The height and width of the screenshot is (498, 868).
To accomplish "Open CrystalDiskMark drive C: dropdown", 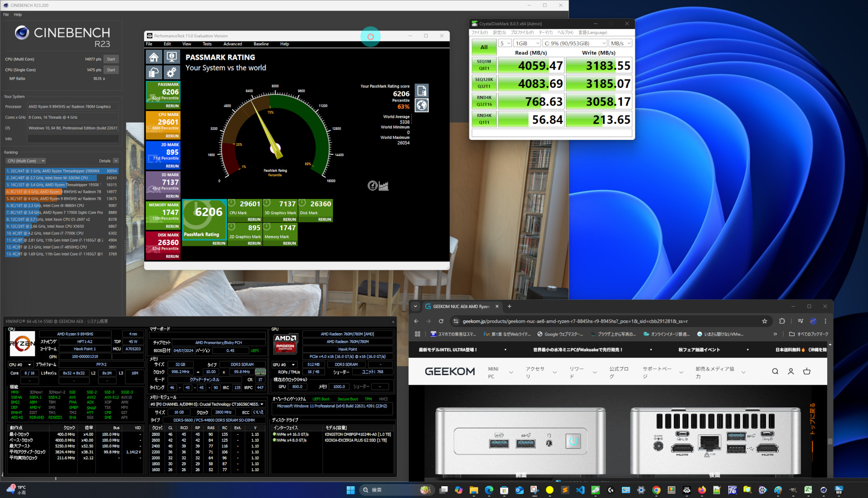I will (575, 43).
